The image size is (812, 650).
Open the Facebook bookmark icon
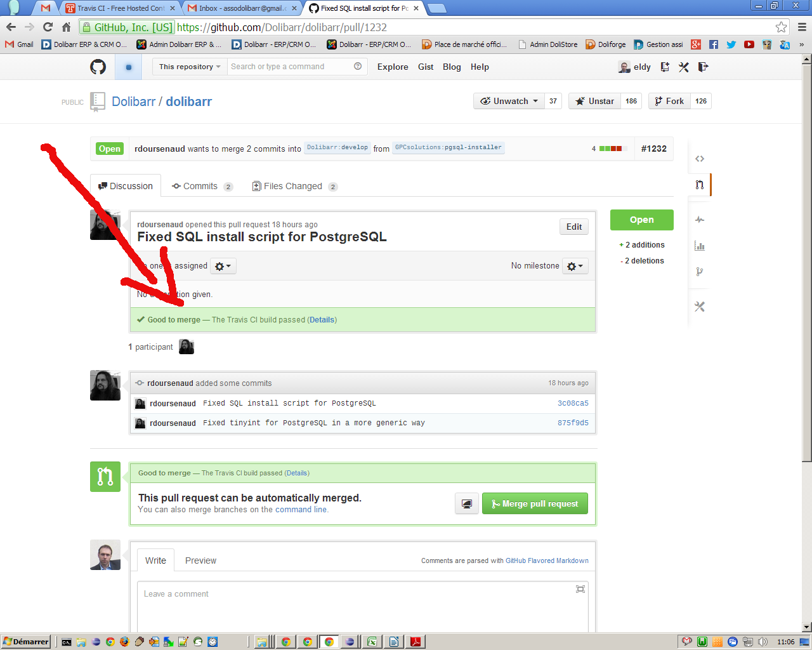[x=714, y=44]
